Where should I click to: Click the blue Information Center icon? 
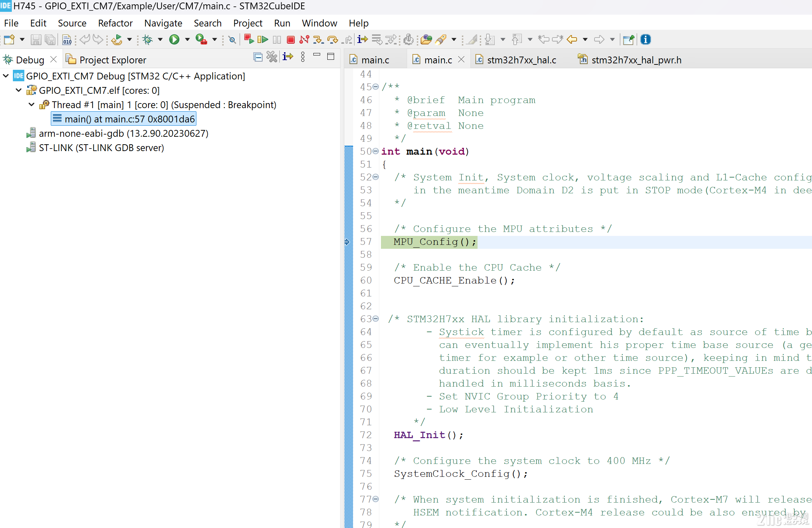[x=645, y=39]
